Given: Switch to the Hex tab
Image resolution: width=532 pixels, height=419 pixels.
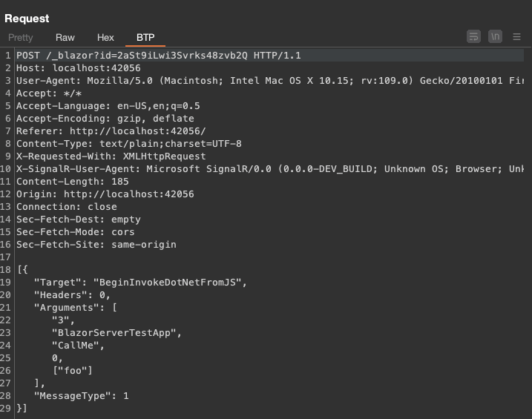Looking at the screenshot, I should [x=105, y=37].
